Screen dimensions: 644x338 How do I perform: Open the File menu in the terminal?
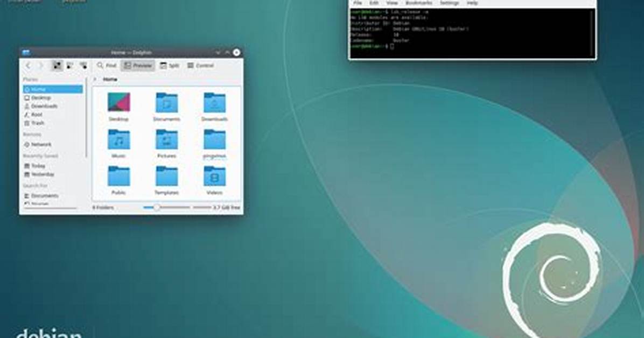pos(358,3)
